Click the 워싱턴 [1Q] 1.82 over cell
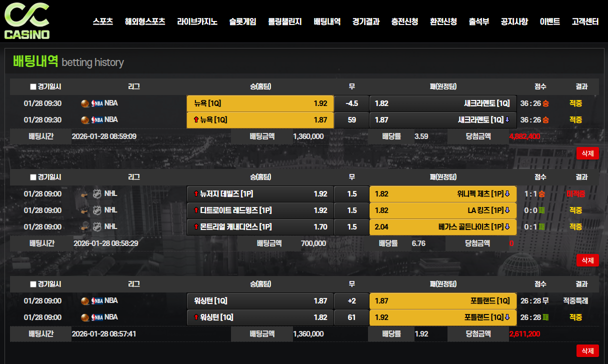608x364 pixels. [260, 317]
